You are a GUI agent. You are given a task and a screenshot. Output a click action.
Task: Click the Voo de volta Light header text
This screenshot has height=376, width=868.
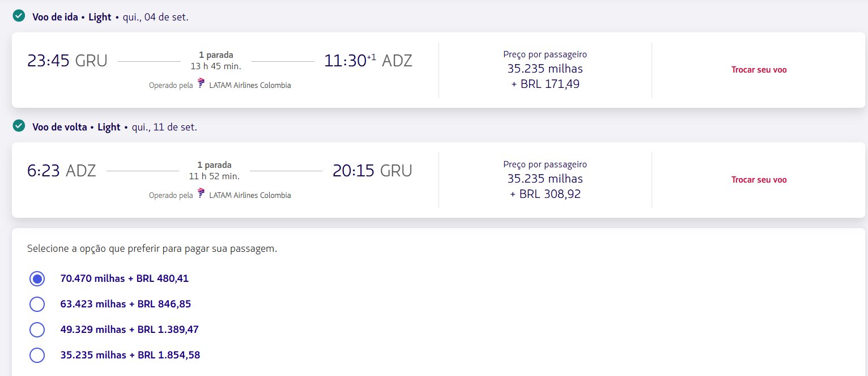tap(76, 127)
